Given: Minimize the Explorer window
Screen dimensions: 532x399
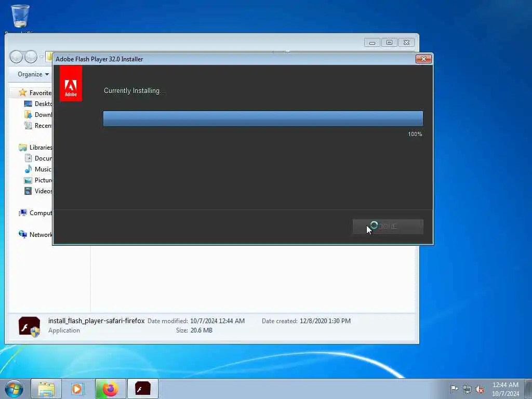Looking at the screenshot, I should point(372,43).
